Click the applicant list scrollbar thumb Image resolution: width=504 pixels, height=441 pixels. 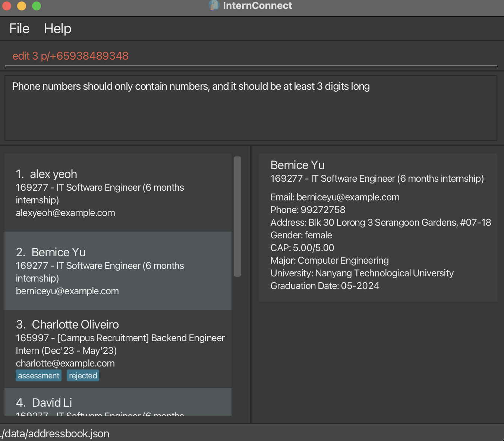237,216
